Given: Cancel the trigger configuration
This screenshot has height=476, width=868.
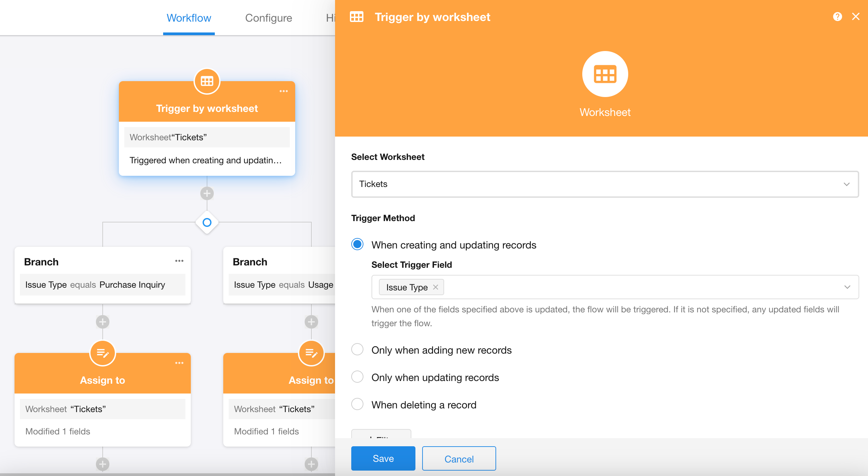Looking at the screenshot, I should [x=459, y=458].
